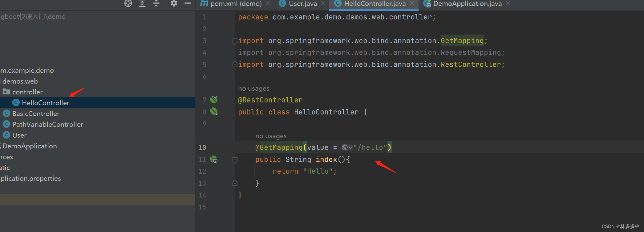Click the "/hello" URL link
This screenshot has width=644, height=232.
[370, 147]
